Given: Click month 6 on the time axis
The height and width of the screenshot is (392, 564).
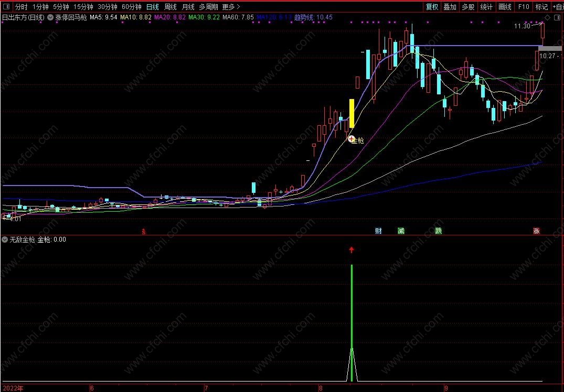Looking at the screenshot, I should tap(92, 388).
